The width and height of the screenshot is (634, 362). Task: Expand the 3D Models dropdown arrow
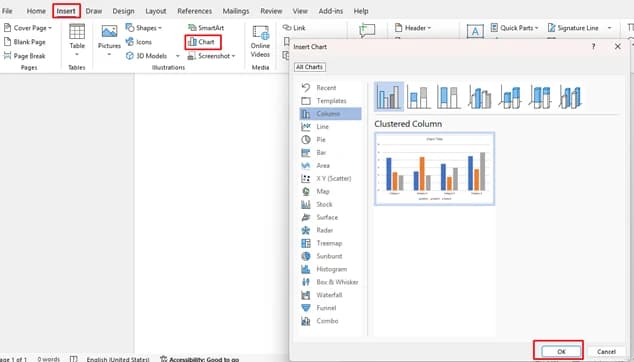click(x=178, y=56)
